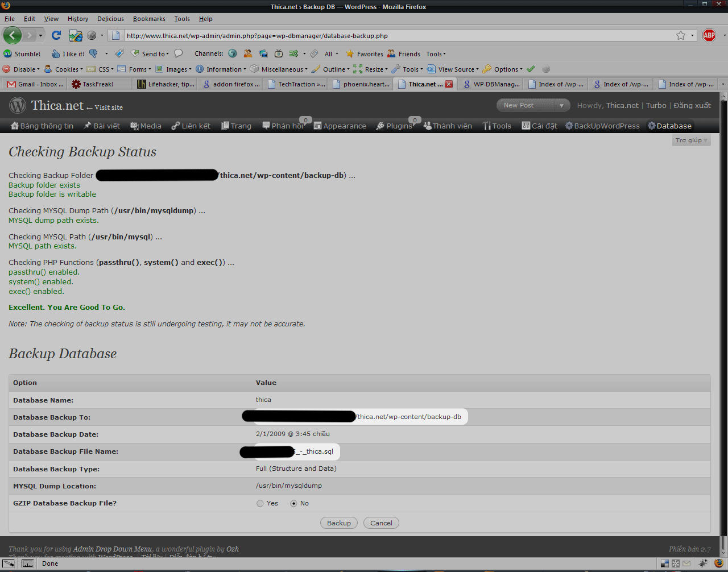The image size is (728, 572).
Task: Open the Appearance admin menu
Action: pos(340,126)
